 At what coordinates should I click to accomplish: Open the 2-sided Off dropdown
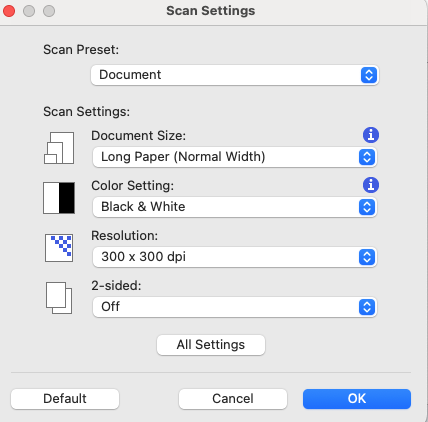235,307
